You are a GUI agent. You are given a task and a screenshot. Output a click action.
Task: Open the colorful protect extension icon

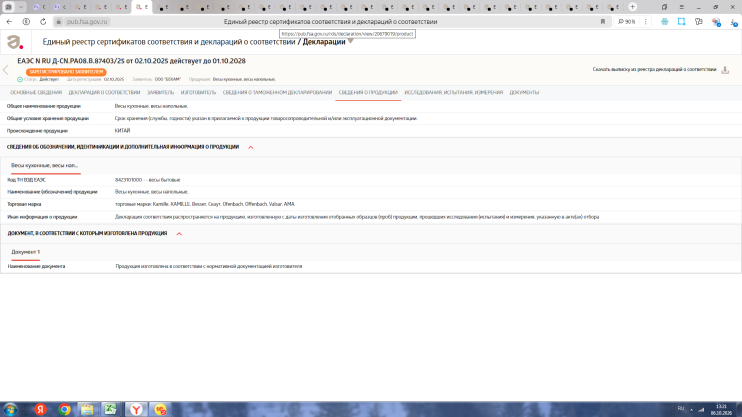click(x=716, y=22)
